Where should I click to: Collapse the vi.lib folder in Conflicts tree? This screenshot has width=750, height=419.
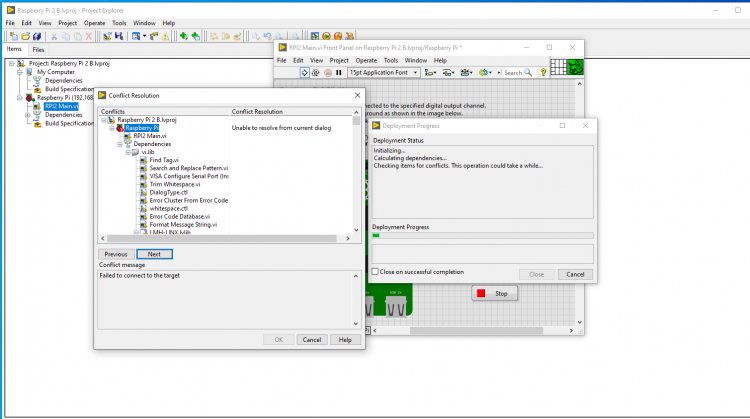point(128,152)
